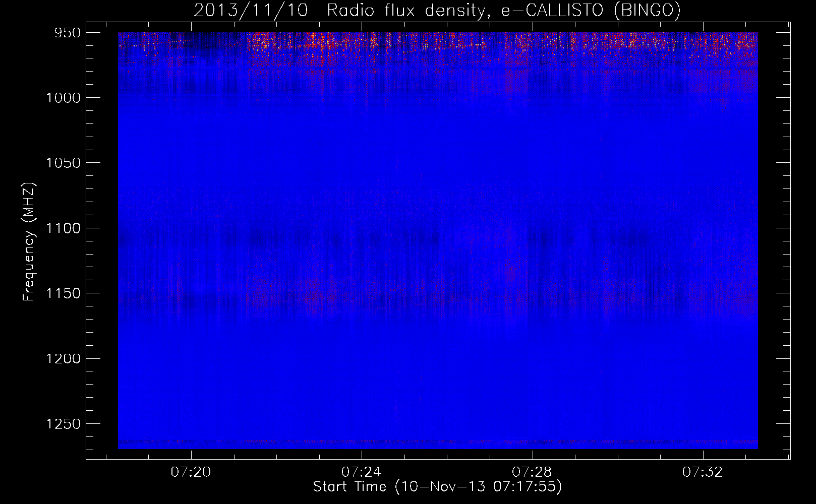The height and width of the screenshot is (504, 816).
Task: Click the "Start Time (10-Nov-13 07:17:55)" label
Action: (x=437, y=487)
